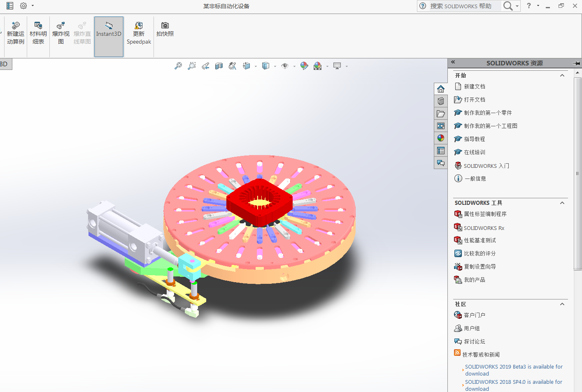Click 比较我的评分
The image size is (582, 392).
[475, 253]
